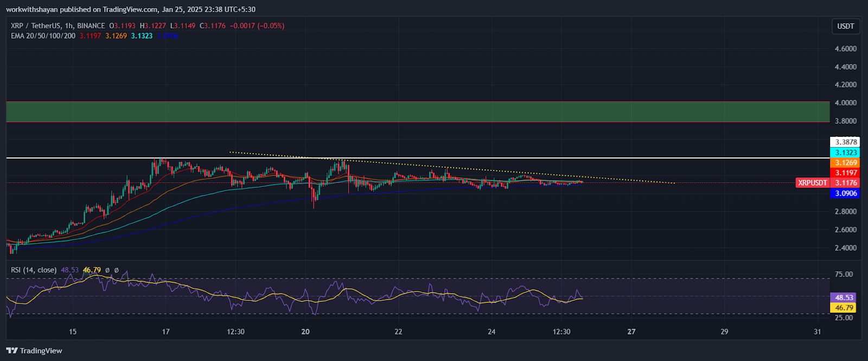Select the EMA 20/50/100/200 indicator label

(43, 36)
